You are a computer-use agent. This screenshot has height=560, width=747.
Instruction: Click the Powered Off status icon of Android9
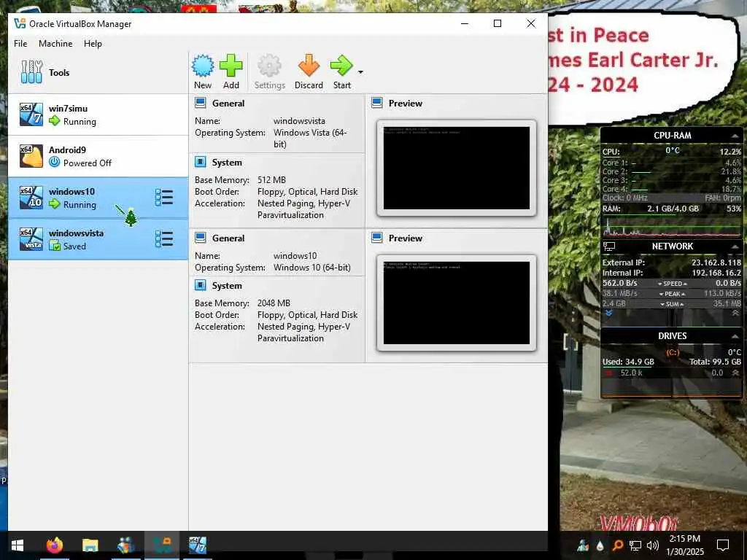tap(55, 163)
